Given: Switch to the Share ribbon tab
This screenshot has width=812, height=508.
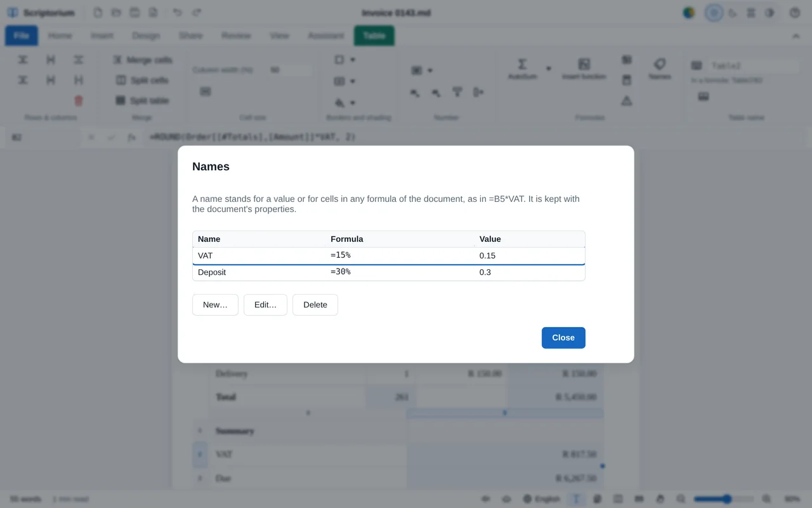Looking at the screenshot, I should tap(190, 36).
